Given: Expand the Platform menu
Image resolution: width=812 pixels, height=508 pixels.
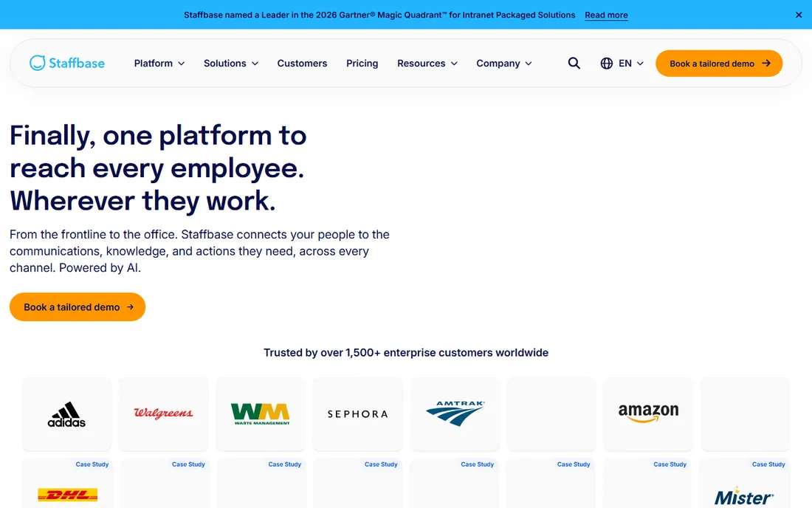Looking at the screenshot, I should point(159,63).
